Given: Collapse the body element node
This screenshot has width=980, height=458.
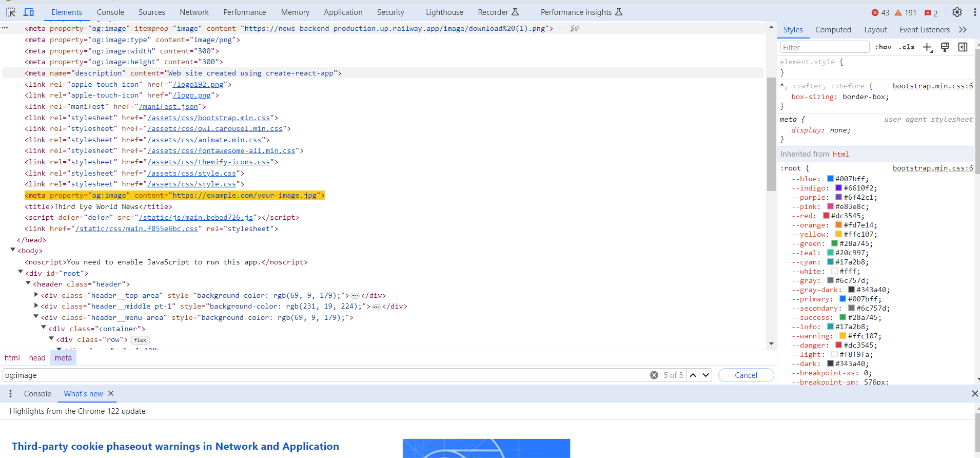Looking at the screenshot, I should pos(13,250).
